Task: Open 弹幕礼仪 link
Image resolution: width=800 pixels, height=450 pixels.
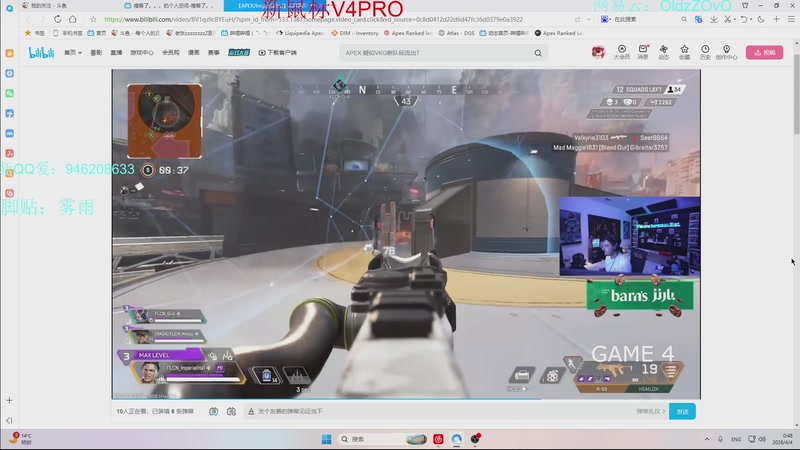Action: 651,411
